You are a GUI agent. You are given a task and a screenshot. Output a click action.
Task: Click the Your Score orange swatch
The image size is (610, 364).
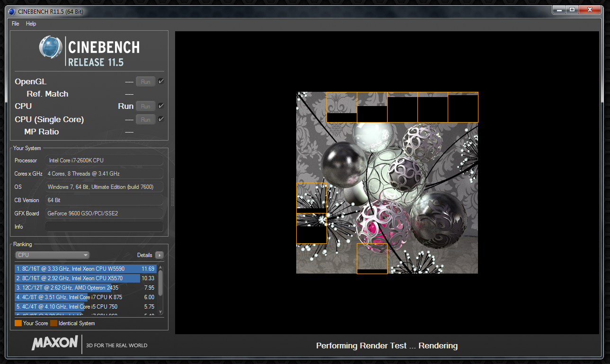pyautogui.click(x=18, y=323)
